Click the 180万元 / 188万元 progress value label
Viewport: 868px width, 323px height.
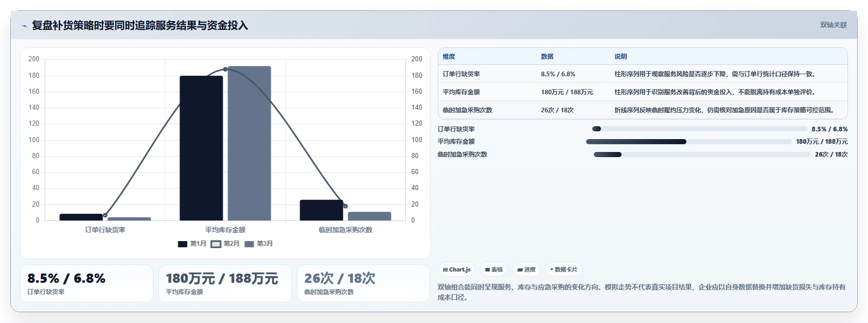[822, 142]
